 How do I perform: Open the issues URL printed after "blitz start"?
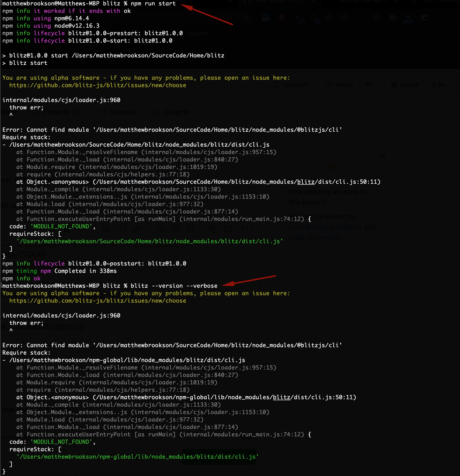(x=98, y=85)
